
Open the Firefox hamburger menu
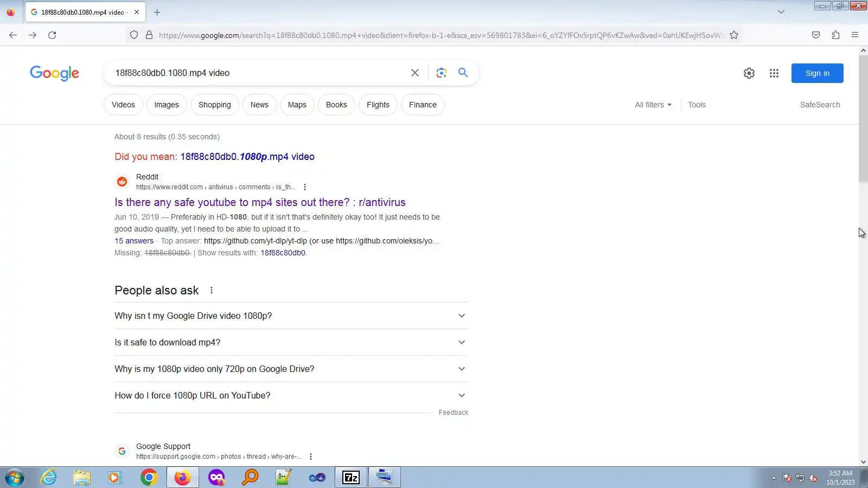point(855,35)
